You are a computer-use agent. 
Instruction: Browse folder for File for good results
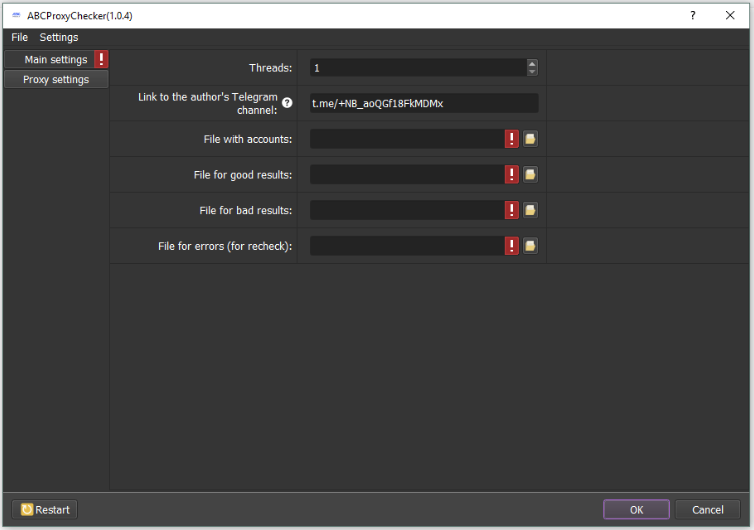[x=530, y=175]
